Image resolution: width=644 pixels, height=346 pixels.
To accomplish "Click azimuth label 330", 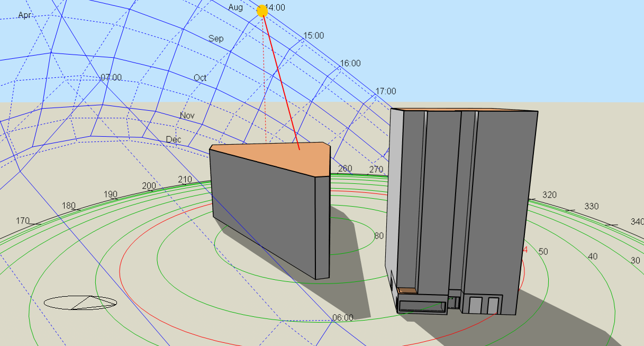I will (591, 206).
